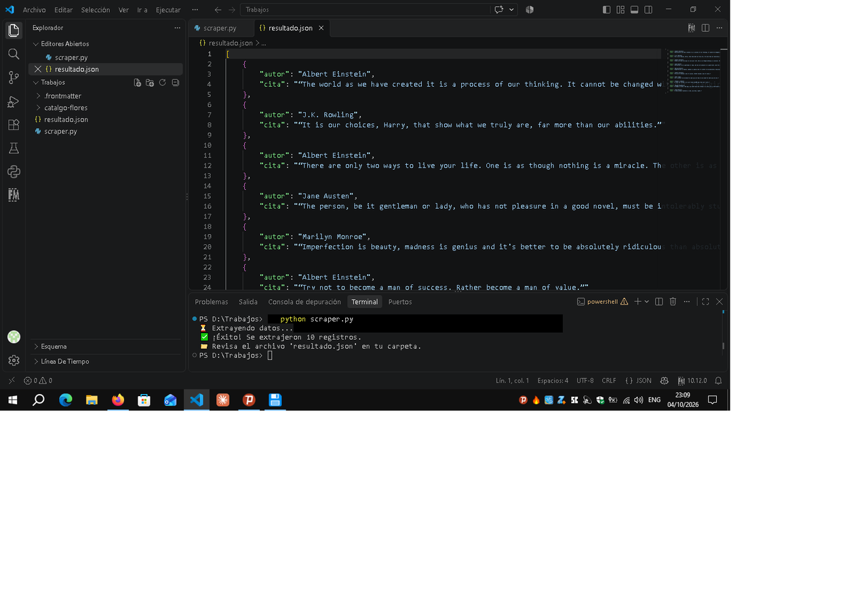
Task: Maximize the terminal panel size
Action: [705, 302]
